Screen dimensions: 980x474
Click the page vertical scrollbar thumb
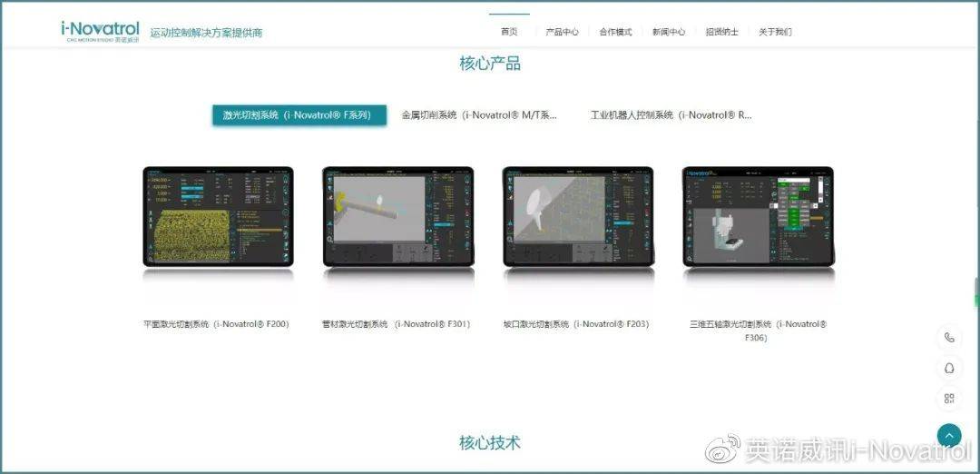point(977,292)
